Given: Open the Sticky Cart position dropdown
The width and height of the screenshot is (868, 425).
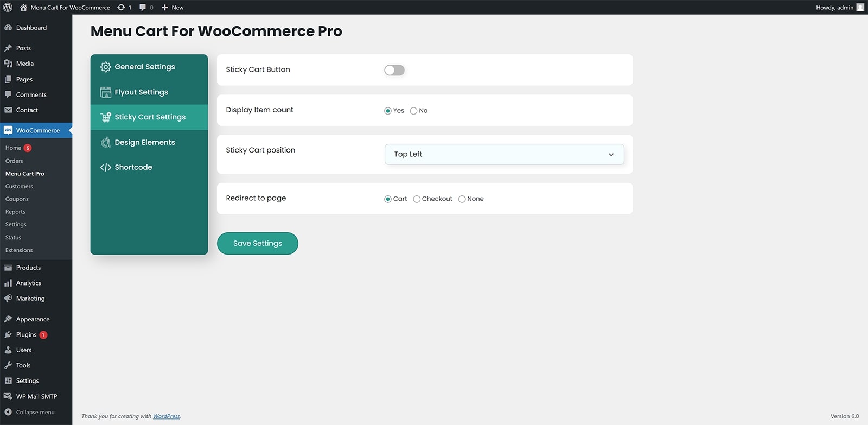Looking at the screenshot, I should 504,154.
